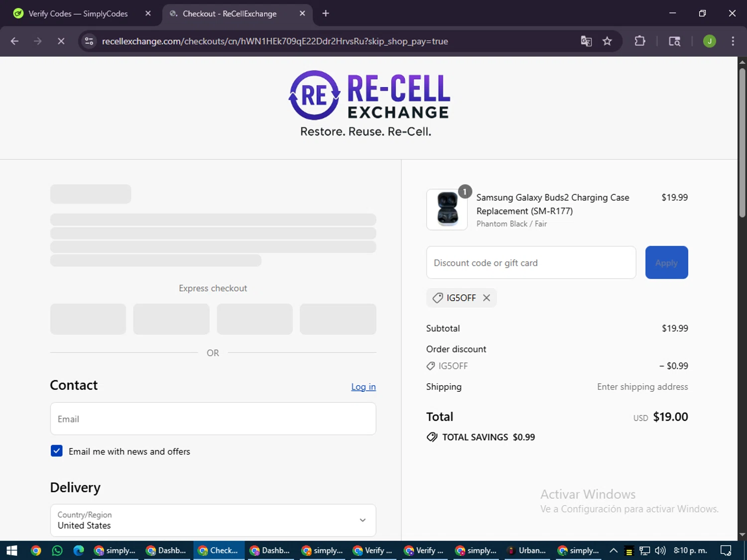Open WhatsApp from the taskbar

(x=57, y=550)
